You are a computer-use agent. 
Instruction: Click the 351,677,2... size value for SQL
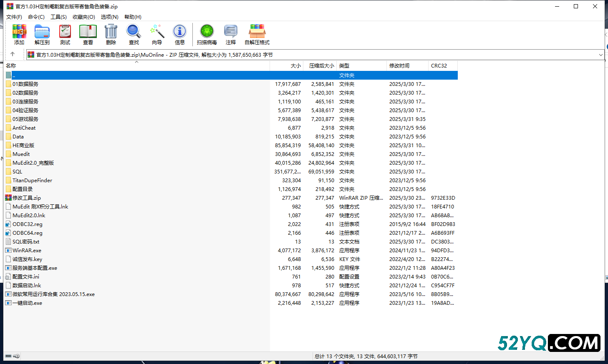click(x=288, y=171)
